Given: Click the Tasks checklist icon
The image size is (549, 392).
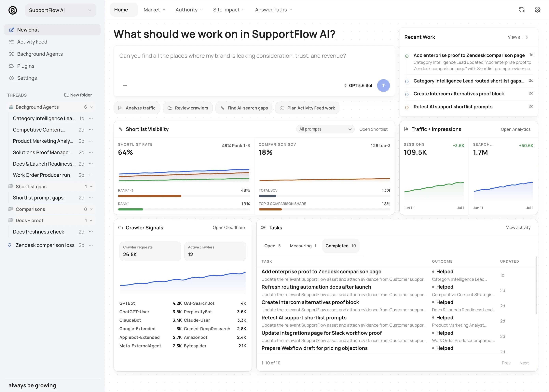Looking at the screenshot, I should (263, 228).
